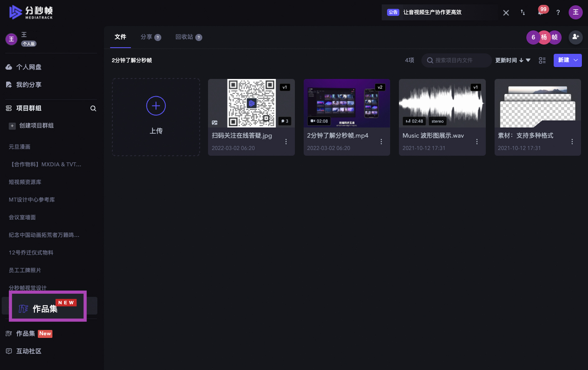Image resolution: width=588 pixels, height=370 pixels.
Task: Select the 短视频资源库 project group
Action: pos(25,182)
